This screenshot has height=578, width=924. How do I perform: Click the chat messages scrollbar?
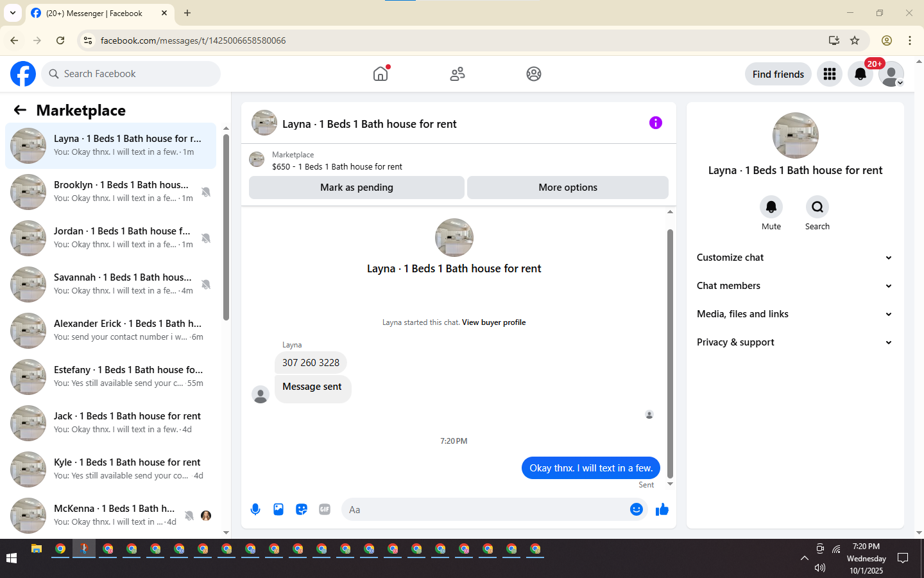pyautogui.click(x=670, y=353)
